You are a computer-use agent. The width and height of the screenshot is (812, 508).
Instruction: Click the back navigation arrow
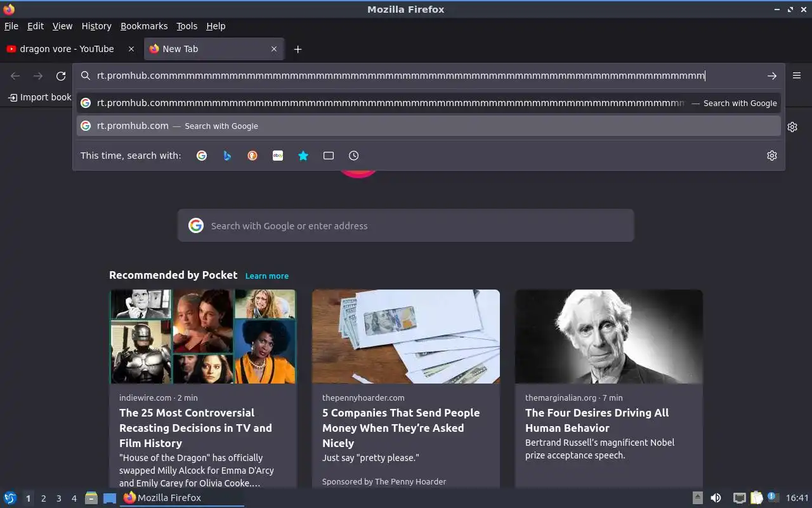(15, 76)
